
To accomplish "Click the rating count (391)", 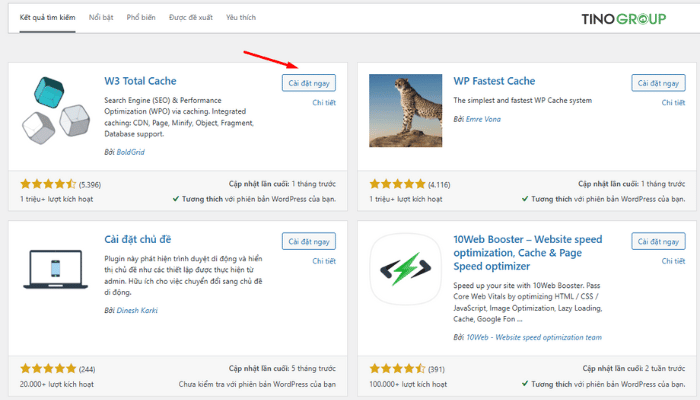I will click(436, 369).
